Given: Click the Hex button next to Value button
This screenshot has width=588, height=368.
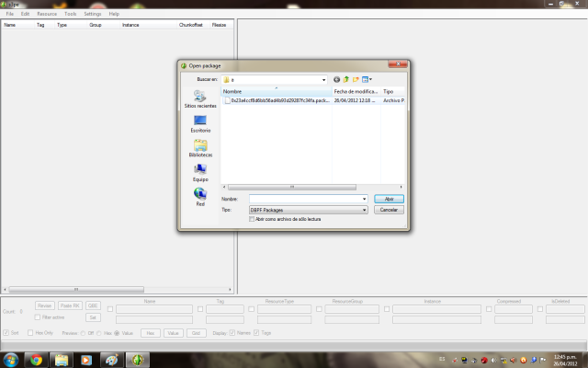Looking at the screenshot, I should 151,333.
